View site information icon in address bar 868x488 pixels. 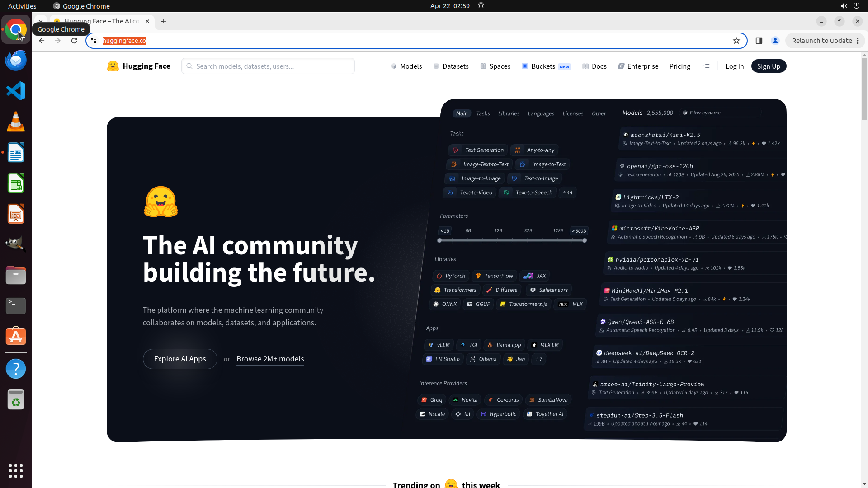click(x=94, y=41)
